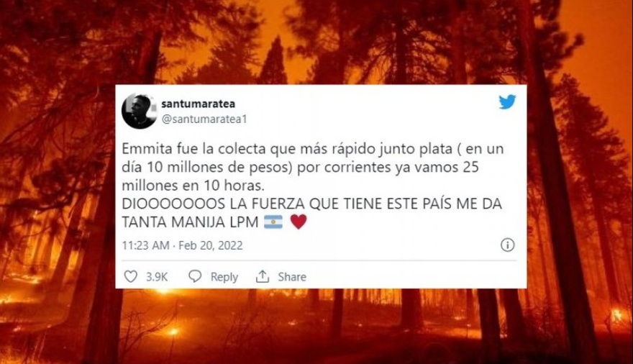Click the millones en 10 horas line
Viewport: 633px width, 364px height.
(x=193, y=186)
